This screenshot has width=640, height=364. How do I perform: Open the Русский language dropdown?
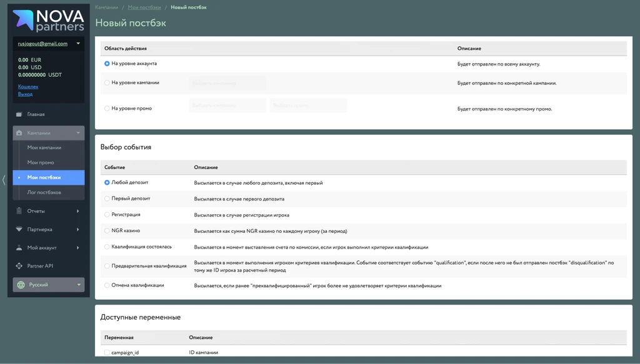click(x=49, y=285)
